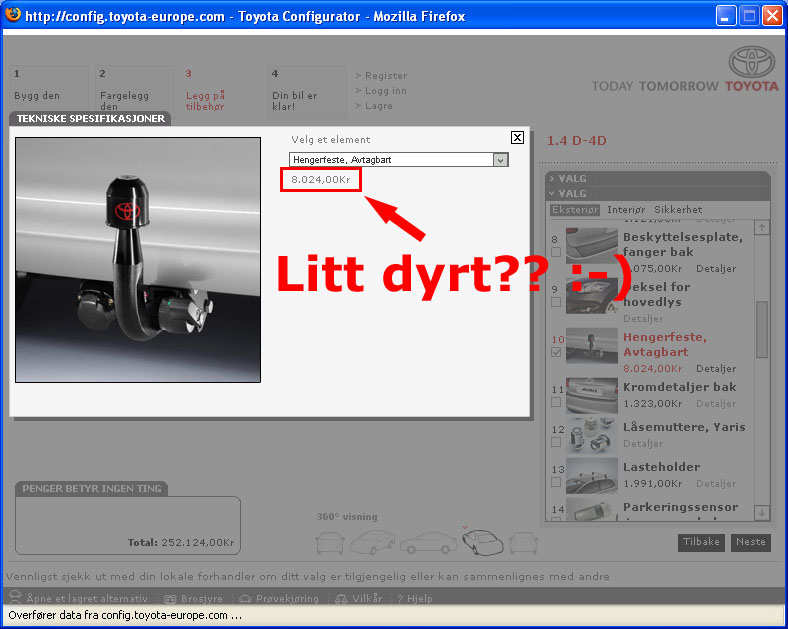Open Detaljer for Lasteholder
Image resolution: width=788 pixels, height=629 pixels.
click(x=716, y=484)
